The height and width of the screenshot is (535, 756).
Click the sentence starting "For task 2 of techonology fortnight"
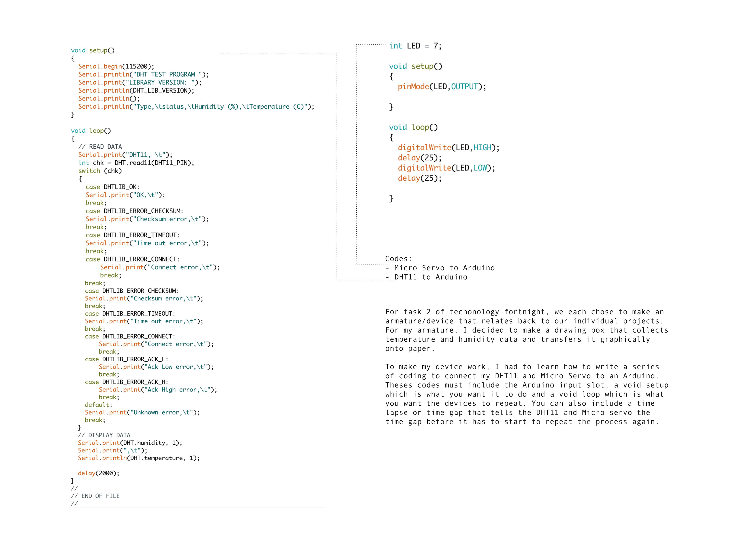[x=524, y=312]
